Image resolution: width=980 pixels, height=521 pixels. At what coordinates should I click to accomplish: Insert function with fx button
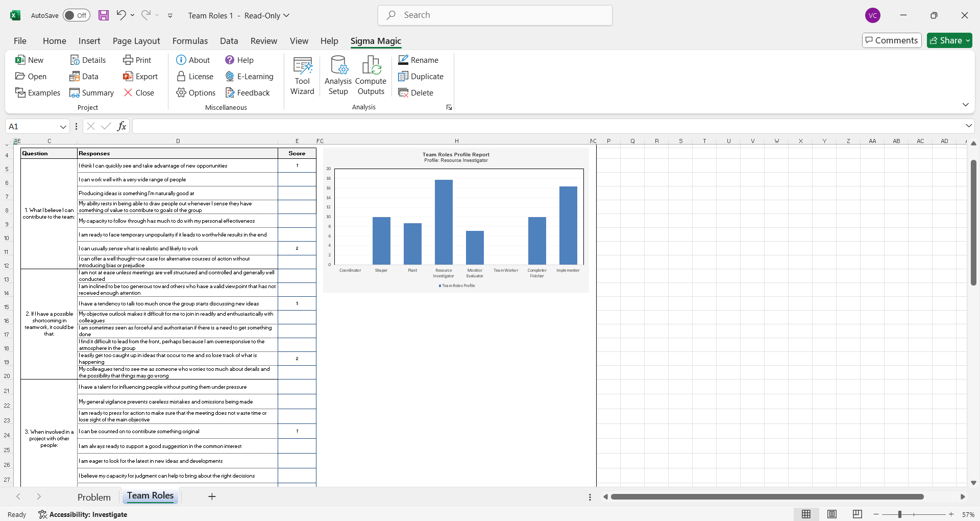pyautogui.click(x=121, y=126)
